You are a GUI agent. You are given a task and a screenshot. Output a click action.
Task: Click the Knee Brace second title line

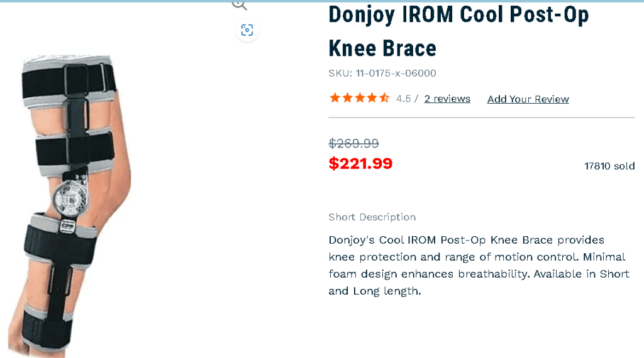point(382,48)
